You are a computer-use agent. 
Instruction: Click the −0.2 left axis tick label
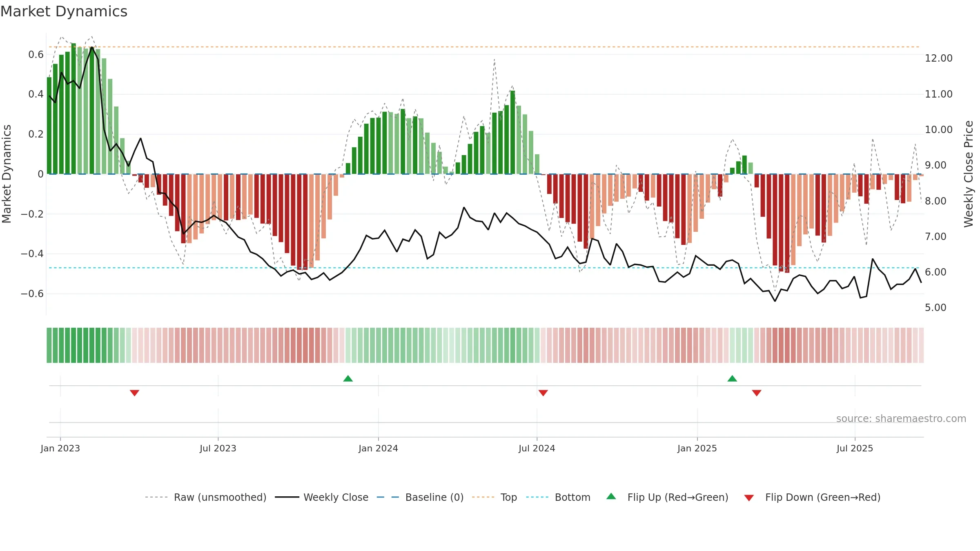[x=32, y=214]
